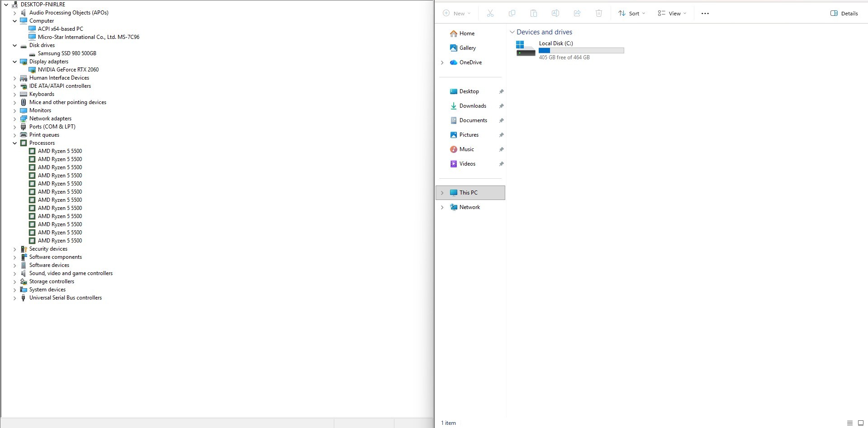Collapse the Devices and drives group
868x428 pixels.
[x=512, y=32]
